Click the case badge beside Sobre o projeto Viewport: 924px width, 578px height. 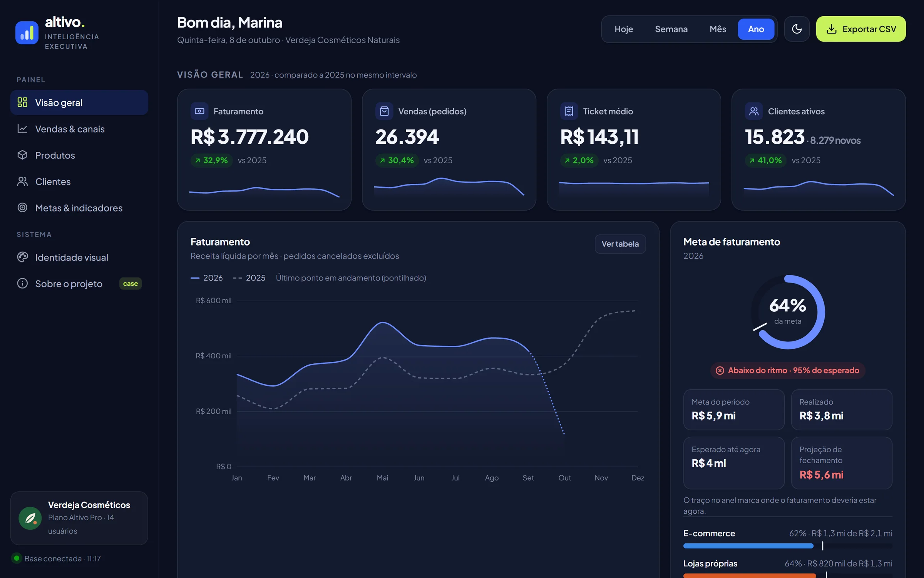click(x=131, y=284)
